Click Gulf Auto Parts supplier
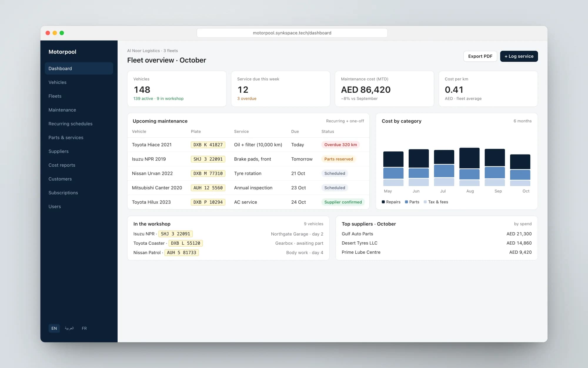This screenshot has width=588, height=368. [357, 234]
